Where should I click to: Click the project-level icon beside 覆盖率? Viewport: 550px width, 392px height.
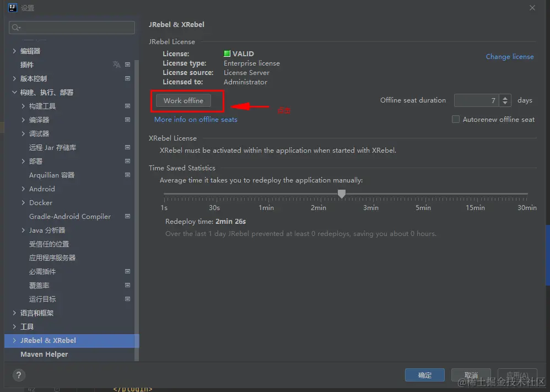click(128, 285)
